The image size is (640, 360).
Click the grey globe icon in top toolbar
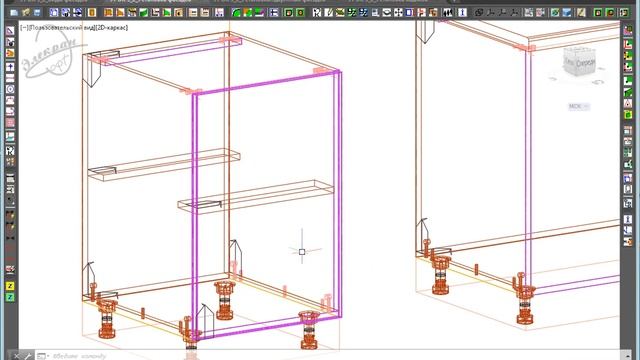tap(479, 13)
